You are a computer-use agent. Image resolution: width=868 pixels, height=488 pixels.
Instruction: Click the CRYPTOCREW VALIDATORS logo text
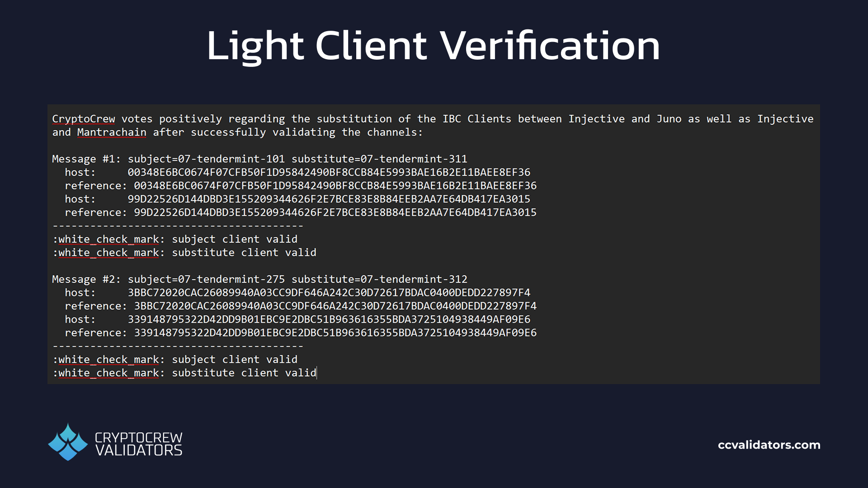tap(138, 444)
